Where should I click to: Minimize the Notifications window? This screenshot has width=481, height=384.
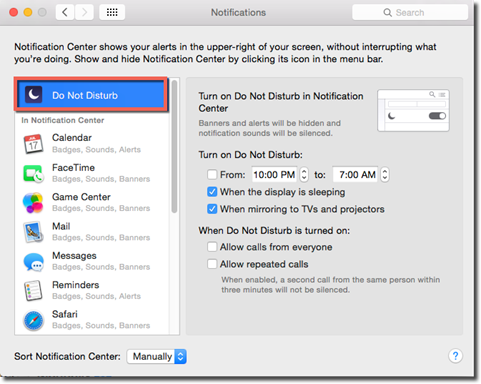(x=28, y=12)
